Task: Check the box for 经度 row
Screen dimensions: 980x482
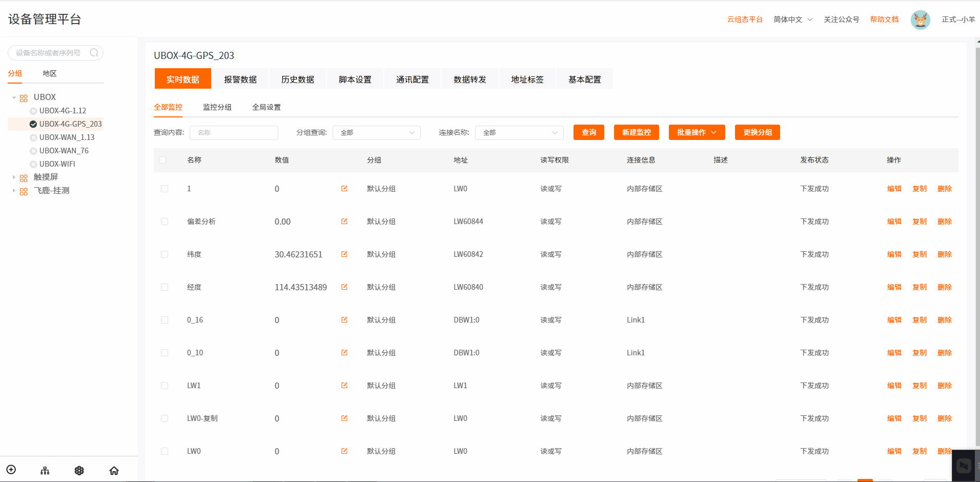Action: click(x=165, y=287)
